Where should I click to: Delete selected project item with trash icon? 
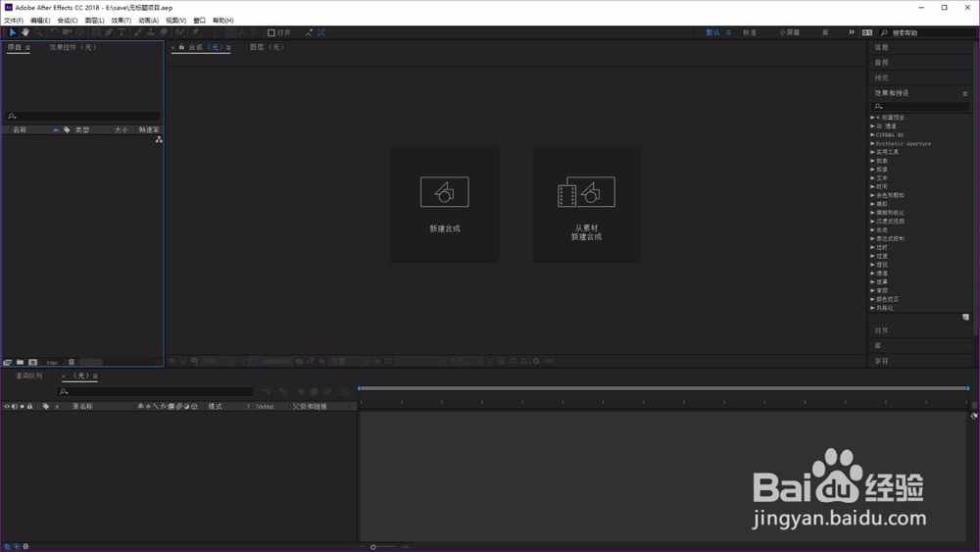tap(72, 362)
